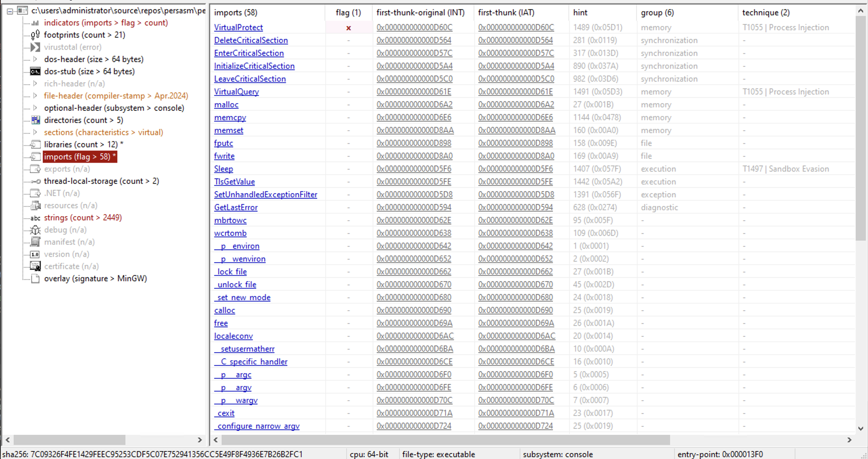Expand the sections tree node
Viewport: 868px width, 459px height.
click(35, 132)
